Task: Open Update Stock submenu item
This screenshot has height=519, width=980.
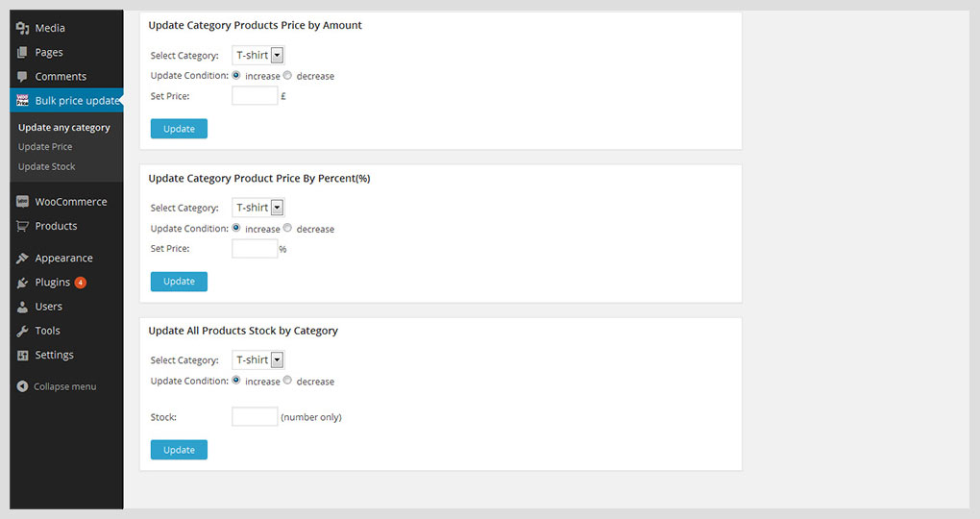Action: click(46, 166)
